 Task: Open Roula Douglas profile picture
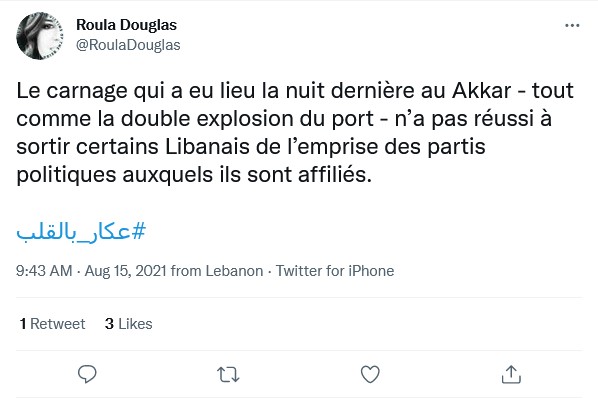pos(40,36)
